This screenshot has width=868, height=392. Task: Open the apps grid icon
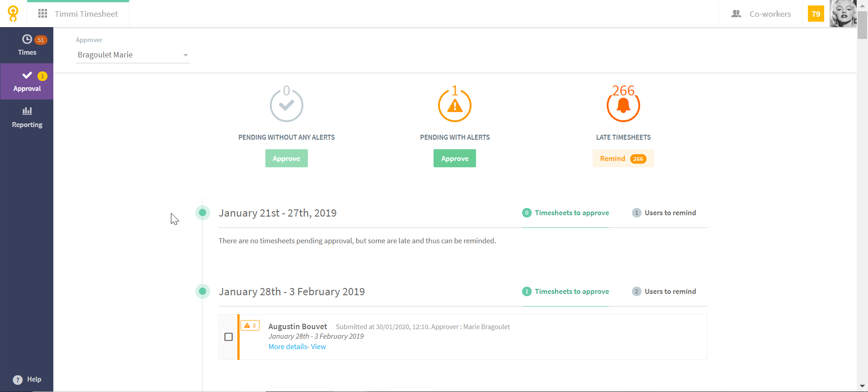42,14
